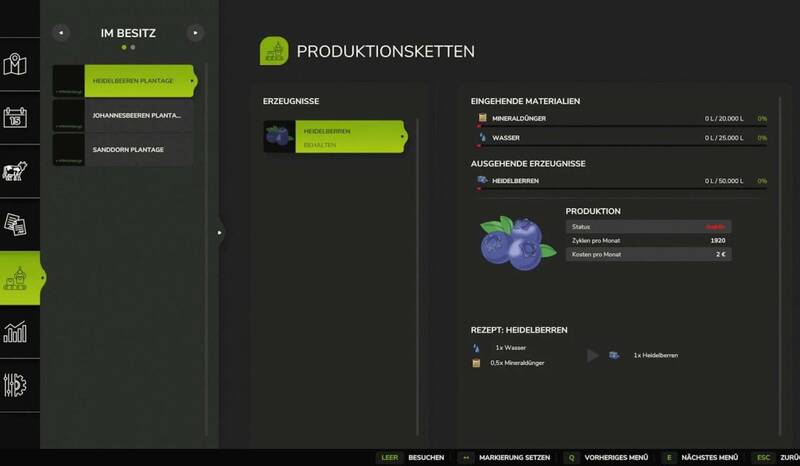
Task: Click the Rezept: Heidelberren heading
Action: [519, 330]
